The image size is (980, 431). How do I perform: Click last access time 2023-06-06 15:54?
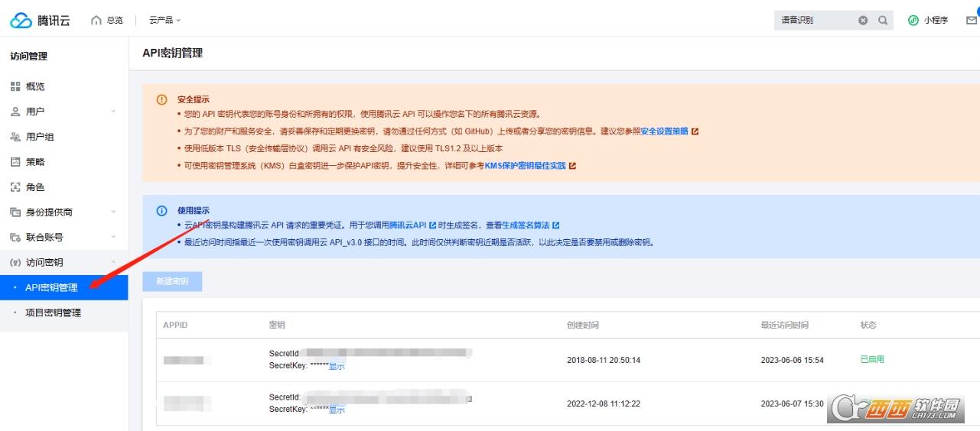792,360
